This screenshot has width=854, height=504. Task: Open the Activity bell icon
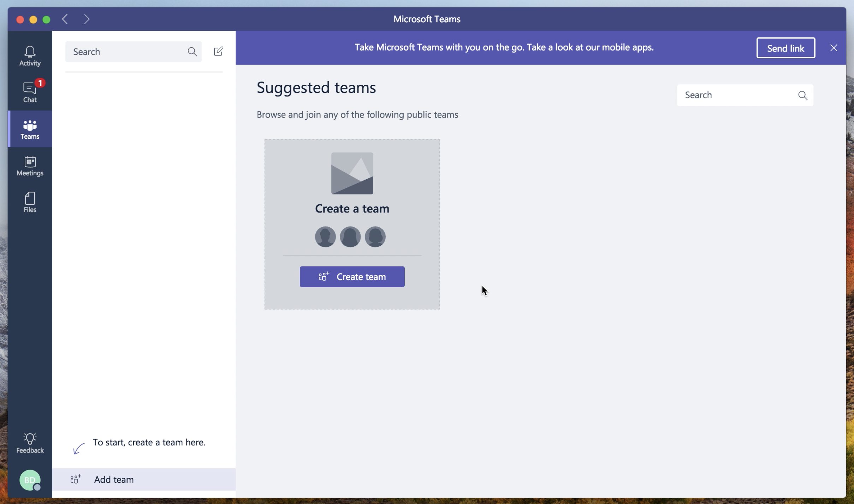30,56
